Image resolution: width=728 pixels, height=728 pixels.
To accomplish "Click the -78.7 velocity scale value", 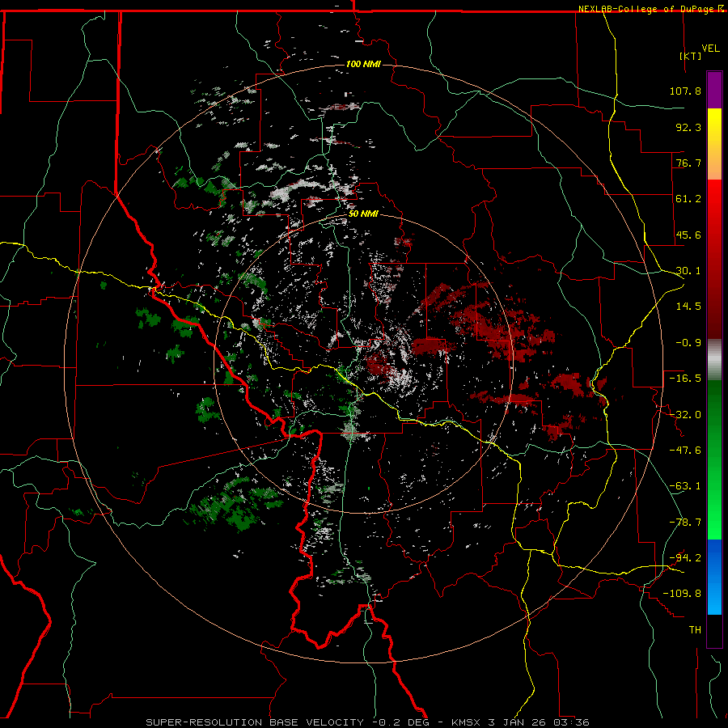I will point(685,523).
